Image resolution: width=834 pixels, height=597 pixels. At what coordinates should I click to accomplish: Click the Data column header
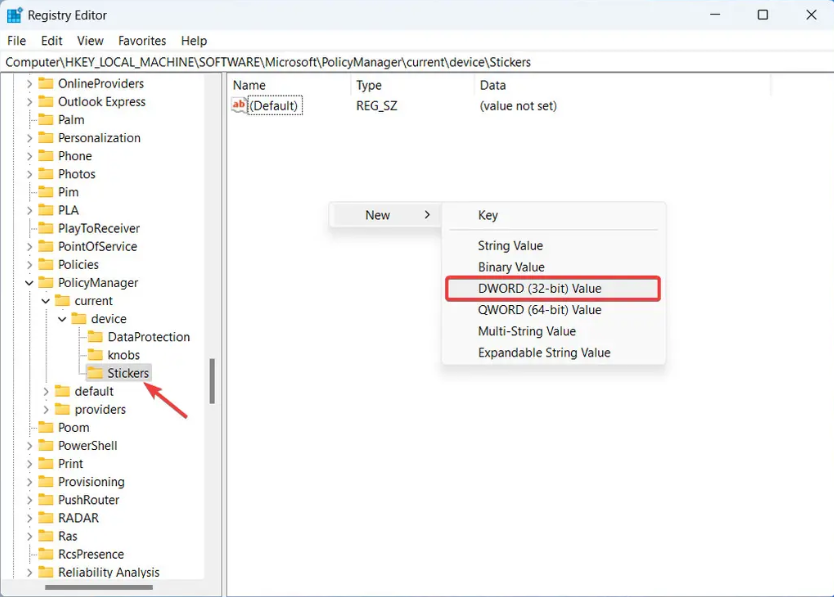coord(622,85)
